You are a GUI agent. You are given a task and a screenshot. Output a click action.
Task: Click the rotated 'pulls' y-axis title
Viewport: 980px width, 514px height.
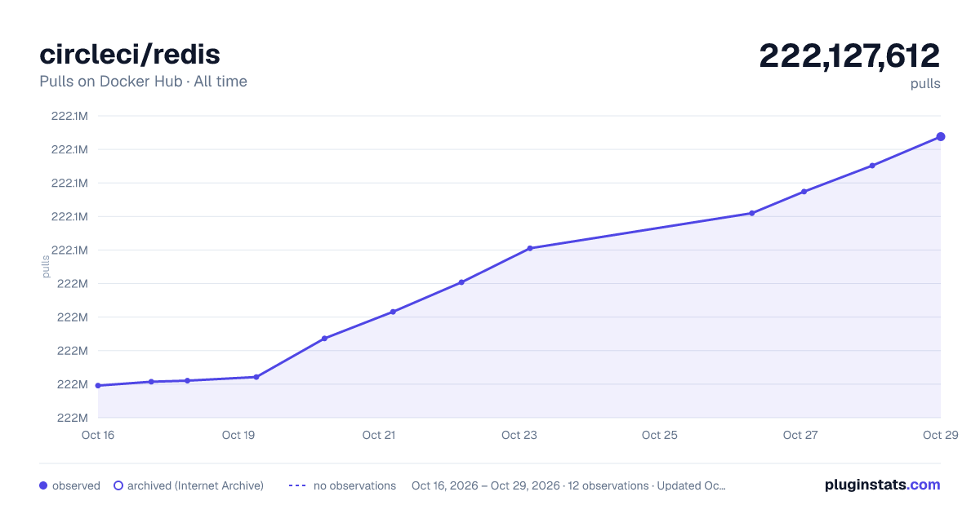point(46,266)
